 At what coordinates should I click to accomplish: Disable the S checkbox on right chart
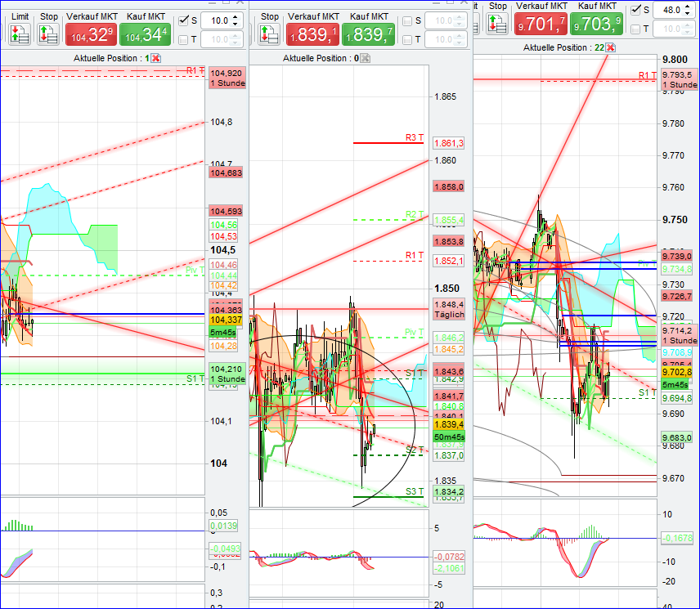pyautogui.click(x=635, y=10)
